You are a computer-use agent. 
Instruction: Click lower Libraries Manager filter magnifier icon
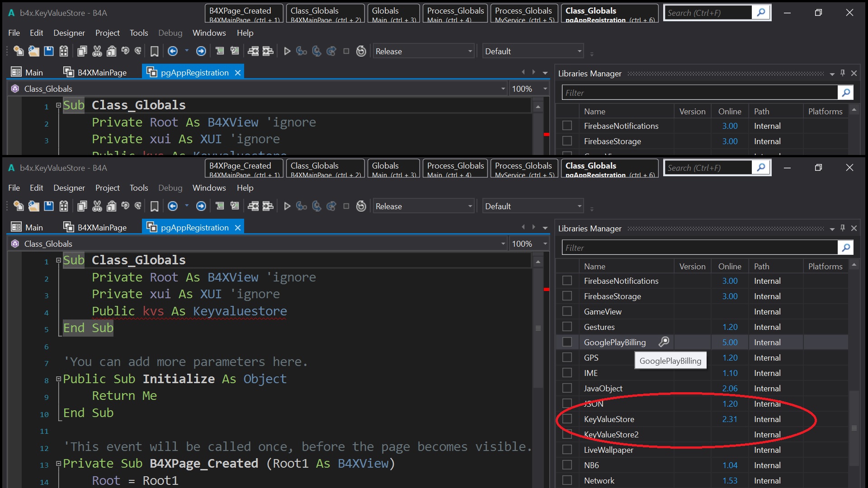pyautogui.click(x=845, y=248)
